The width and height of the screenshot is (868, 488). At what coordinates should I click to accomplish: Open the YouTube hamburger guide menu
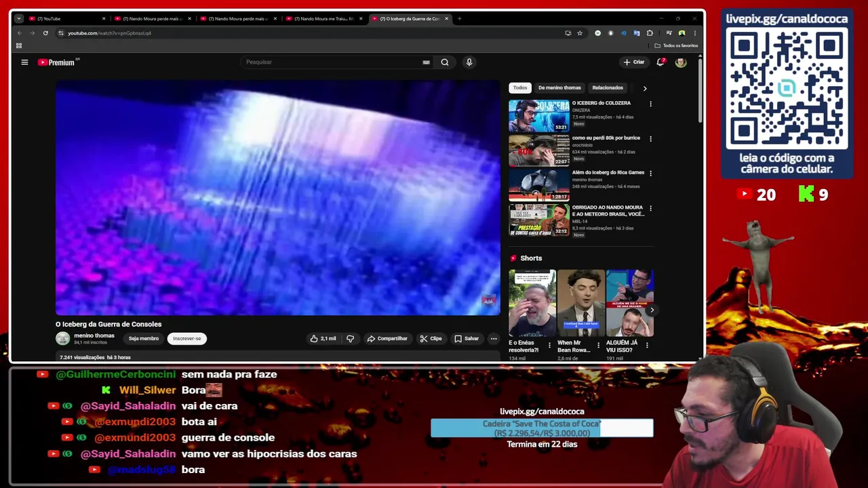point(24,62)
